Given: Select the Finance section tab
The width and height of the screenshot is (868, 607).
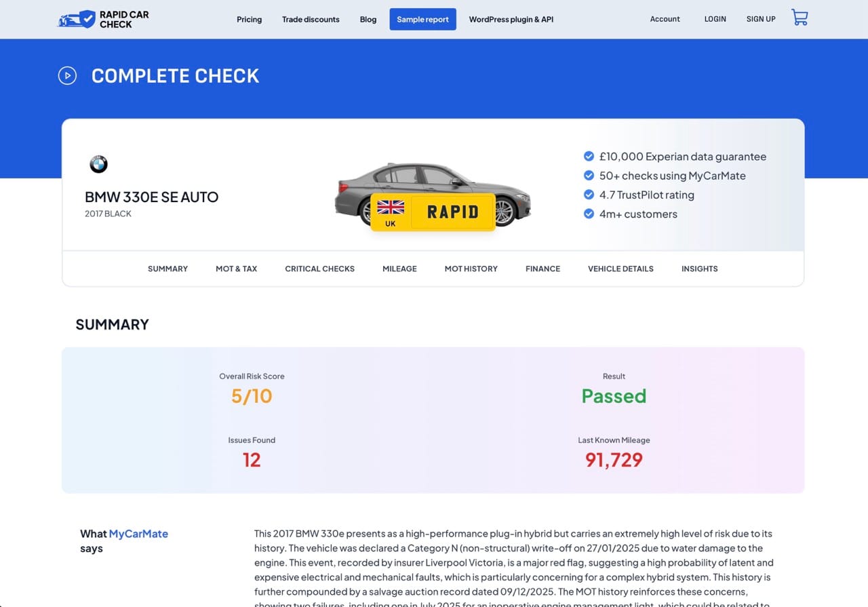Looking at the screenshot, I should tap(542, 269).
